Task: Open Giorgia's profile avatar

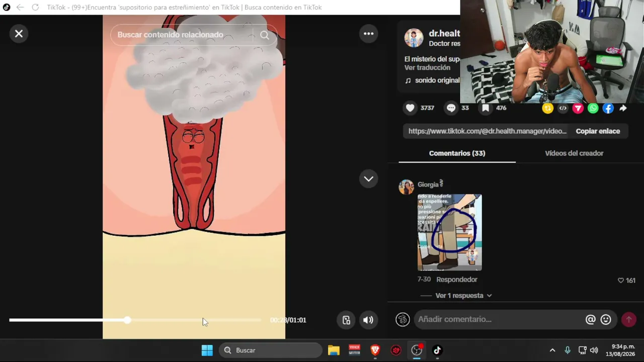Action: pos(406,187)
